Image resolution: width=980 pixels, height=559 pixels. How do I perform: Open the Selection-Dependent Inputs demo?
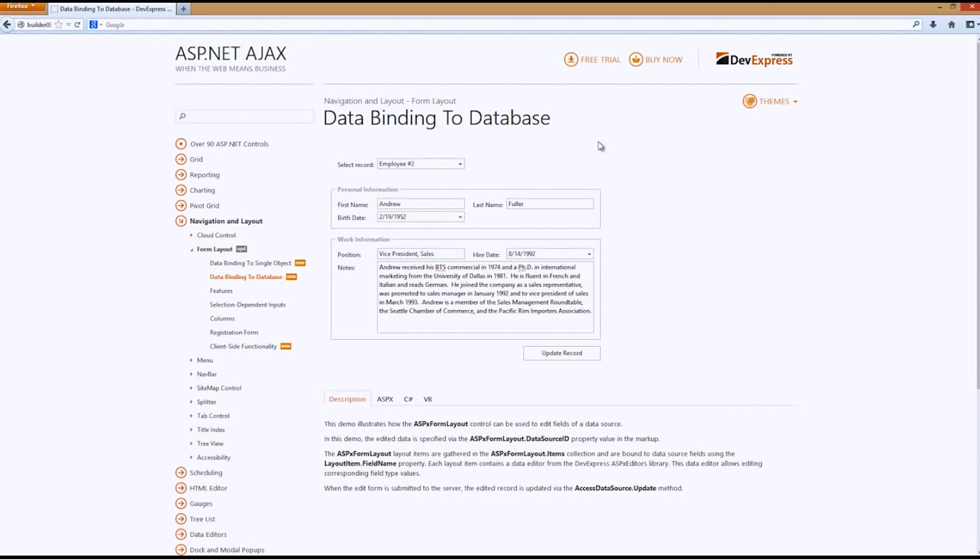coord(248,304)
